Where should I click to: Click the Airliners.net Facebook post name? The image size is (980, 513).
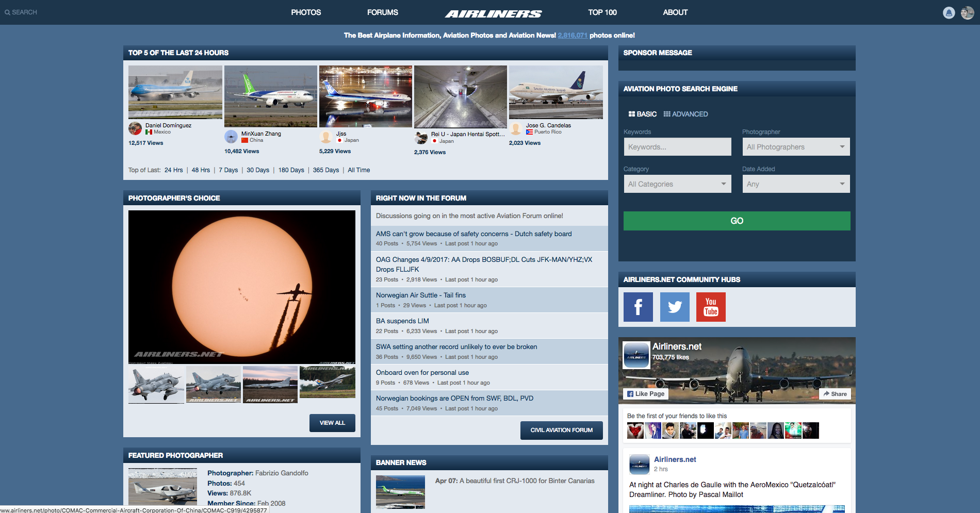(x=675, y=459)
